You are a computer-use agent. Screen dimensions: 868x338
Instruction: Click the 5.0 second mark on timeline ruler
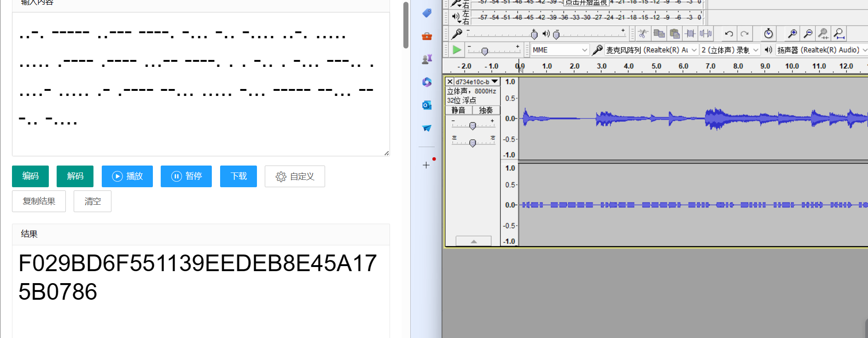pyautogui.click(x=656, y=66)
